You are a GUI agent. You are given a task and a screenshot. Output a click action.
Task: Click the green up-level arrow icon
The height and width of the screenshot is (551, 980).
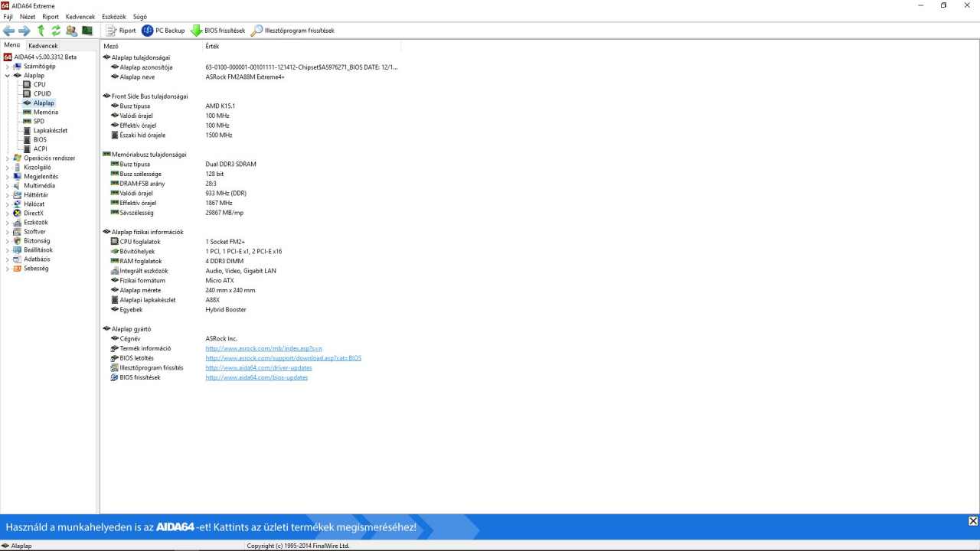tap(41, 31)
